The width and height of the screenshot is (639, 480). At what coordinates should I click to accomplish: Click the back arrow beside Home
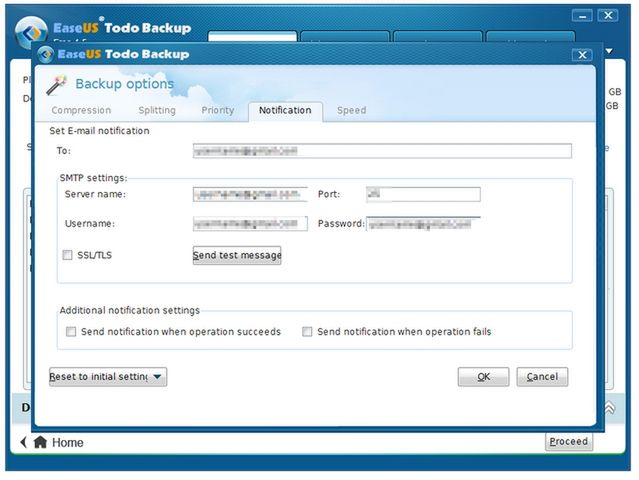pyautogui.click(x=24, y=442)
